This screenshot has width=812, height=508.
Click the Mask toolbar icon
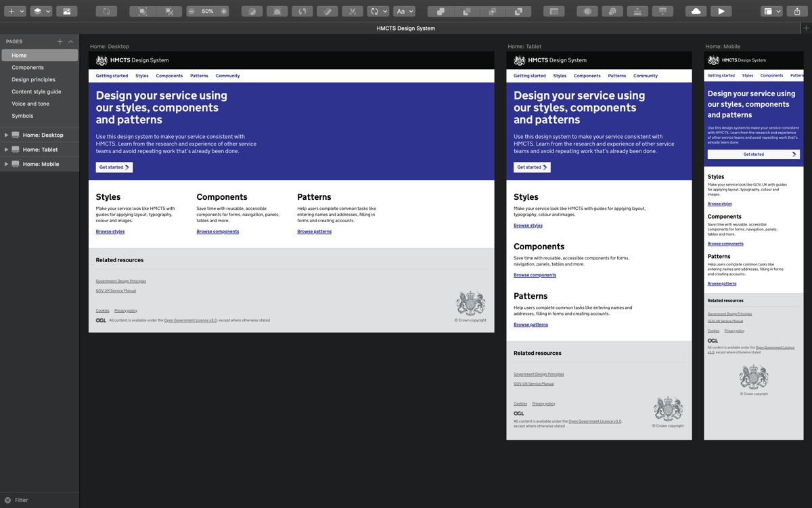click(x=587, y=12)
